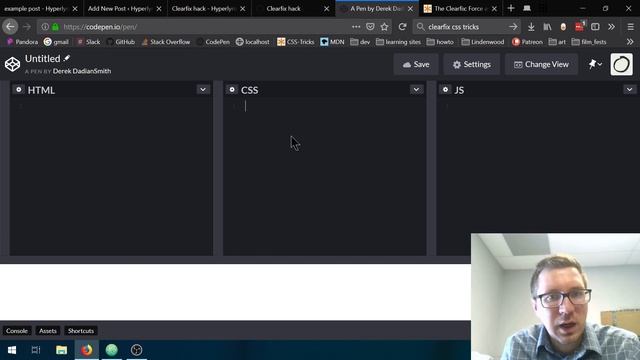Image resolution: width=640 pixels, height=360 pixels.
Task: Expand the HTML panel dropdown arrow
Action: click(x=203, y=89)
